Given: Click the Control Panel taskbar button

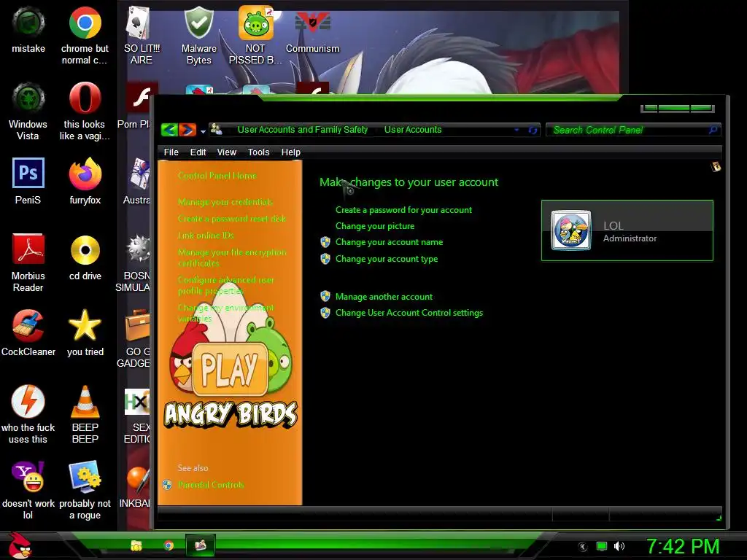Looking at the screenshot, I should (x=201, y=545).
